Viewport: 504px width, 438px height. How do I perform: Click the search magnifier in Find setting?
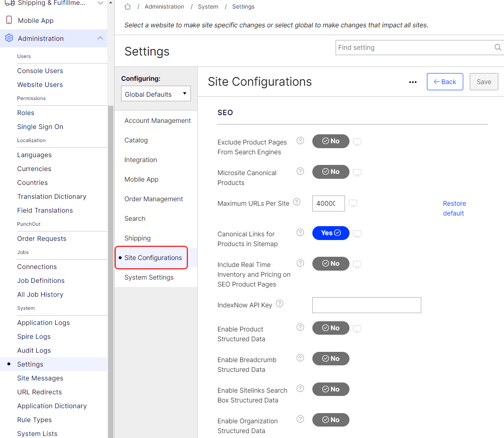click(498, 47)
